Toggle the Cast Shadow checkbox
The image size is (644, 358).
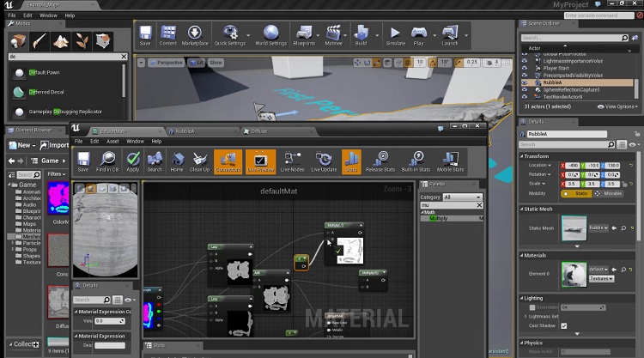[564, 325]
